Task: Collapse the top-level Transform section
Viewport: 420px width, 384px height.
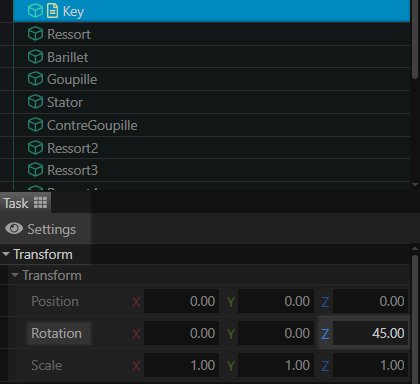Action: click(6, 254)
